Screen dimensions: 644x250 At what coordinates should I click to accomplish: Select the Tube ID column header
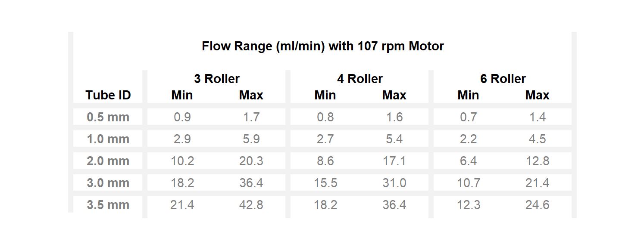(108, 95)
